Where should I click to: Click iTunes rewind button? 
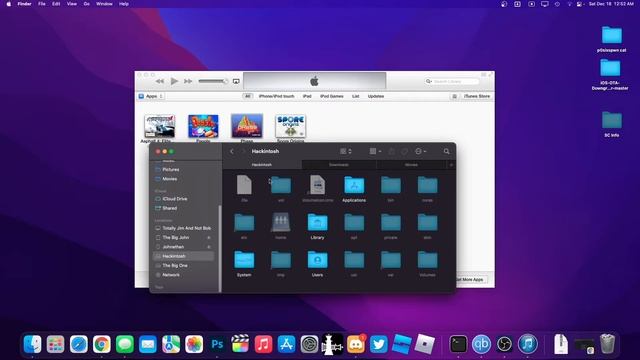pyautogui.click(x=160, y=81)
